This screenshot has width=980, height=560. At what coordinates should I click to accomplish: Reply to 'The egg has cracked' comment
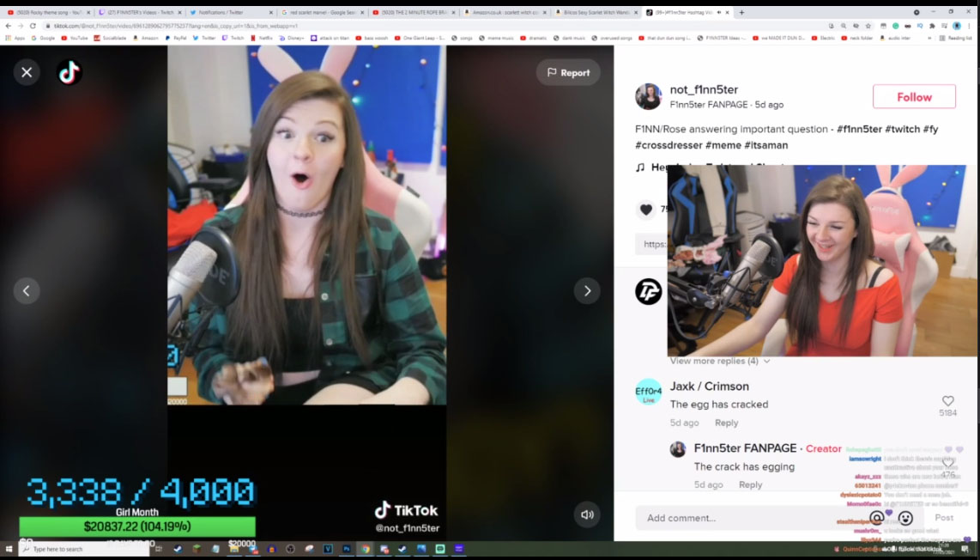(726, 423)
